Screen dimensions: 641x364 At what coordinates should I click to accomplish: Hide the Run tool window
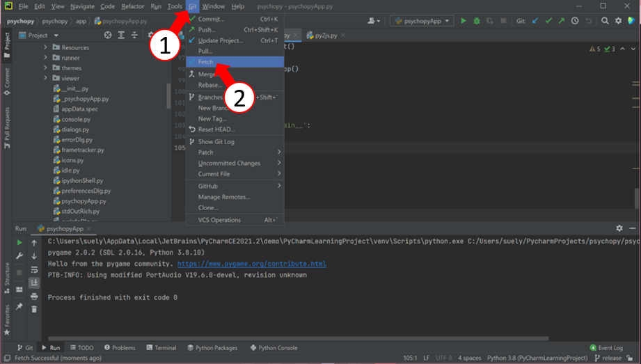[633, 228]
